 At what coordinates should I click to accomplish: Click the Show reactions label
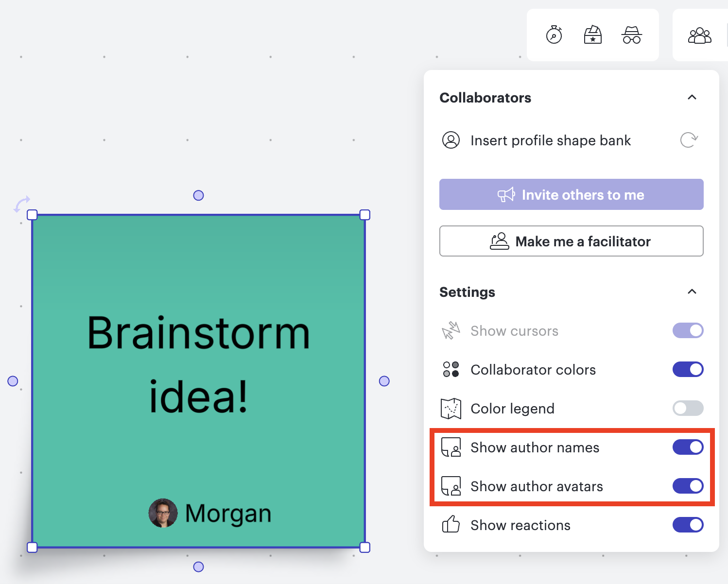click(x=520, y=525)
